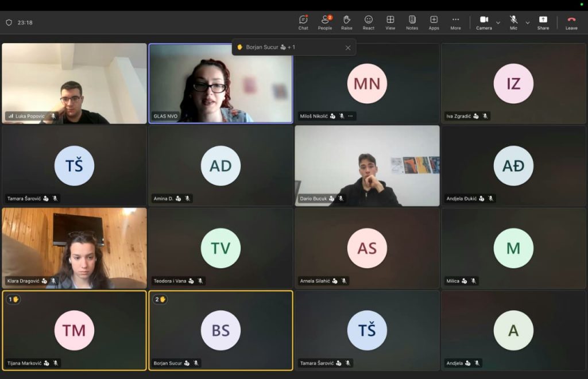
Task: Toggle the Camera on or off
Action: [x=483, y=22]
